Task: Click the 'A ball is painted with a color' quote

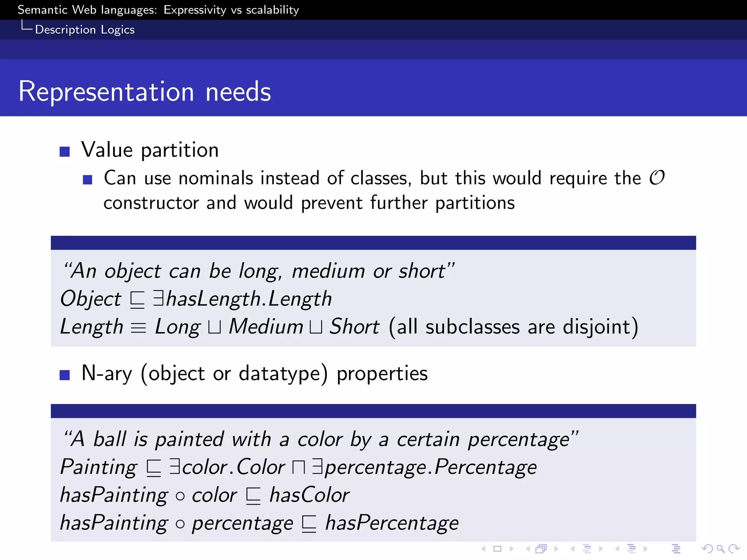Action: (320, 439)
